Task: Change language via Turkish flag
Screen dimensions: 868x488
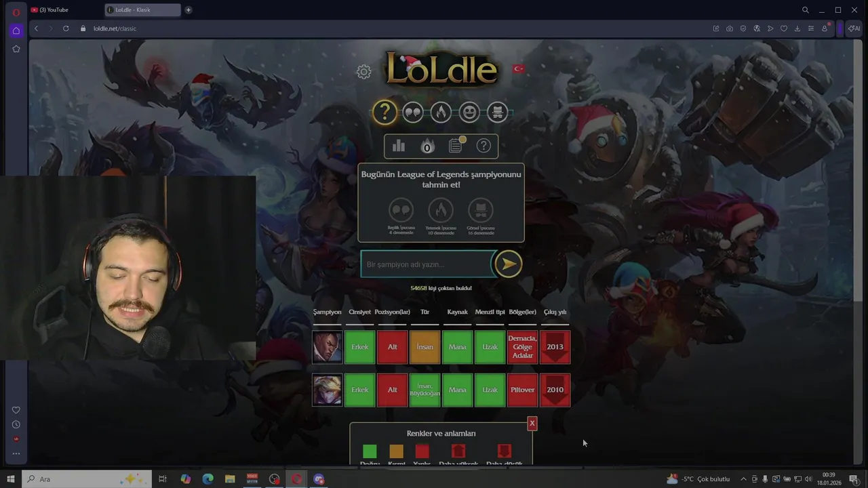Action: [x=519, y=68]
